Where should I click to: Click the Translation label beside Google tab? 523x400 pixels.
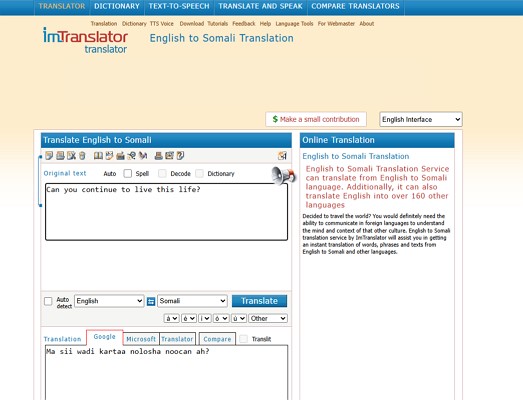coord(62,339)
